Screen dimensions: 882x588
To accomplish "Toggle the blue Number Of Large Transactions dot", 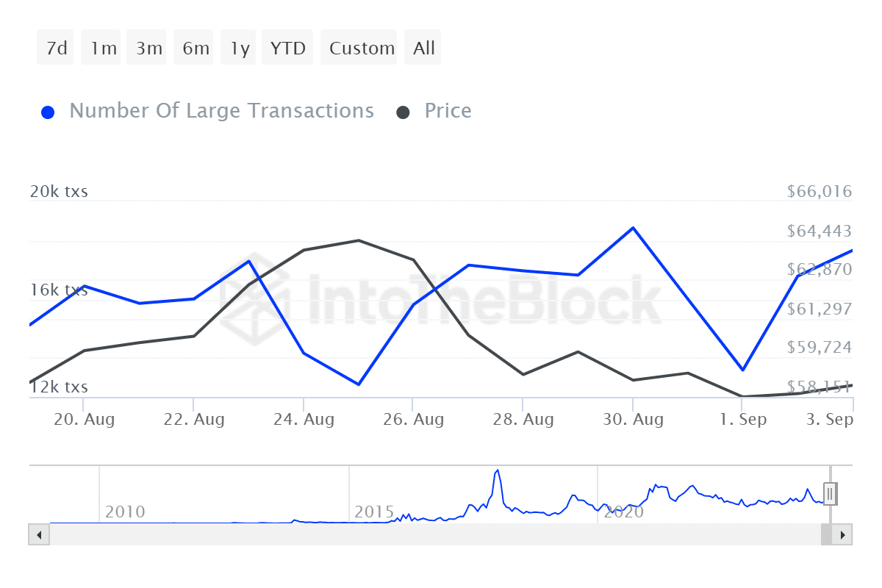I will click(x=48, y=112).
